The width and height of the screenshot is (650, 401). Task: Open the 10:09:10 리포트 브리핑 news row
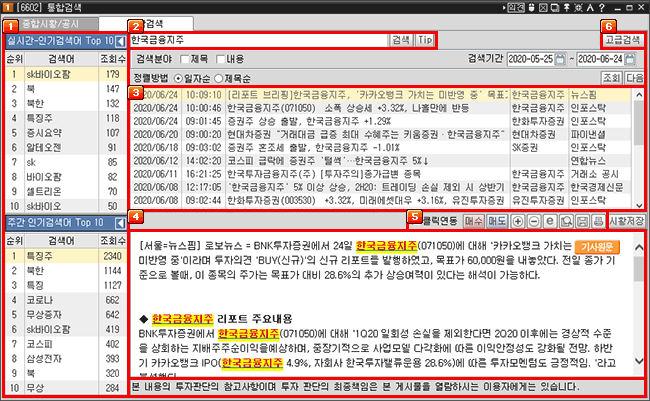pos(381,95)
